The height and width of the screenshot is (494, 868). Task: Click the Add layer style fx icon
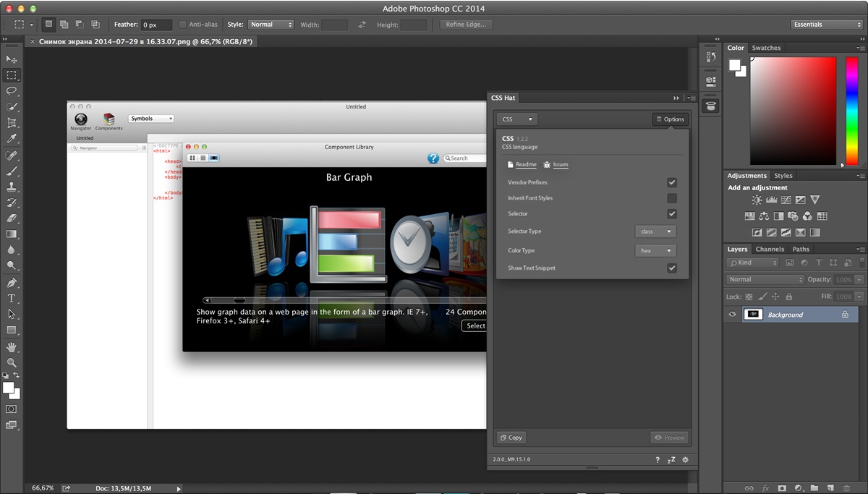[x=765, y=488]
